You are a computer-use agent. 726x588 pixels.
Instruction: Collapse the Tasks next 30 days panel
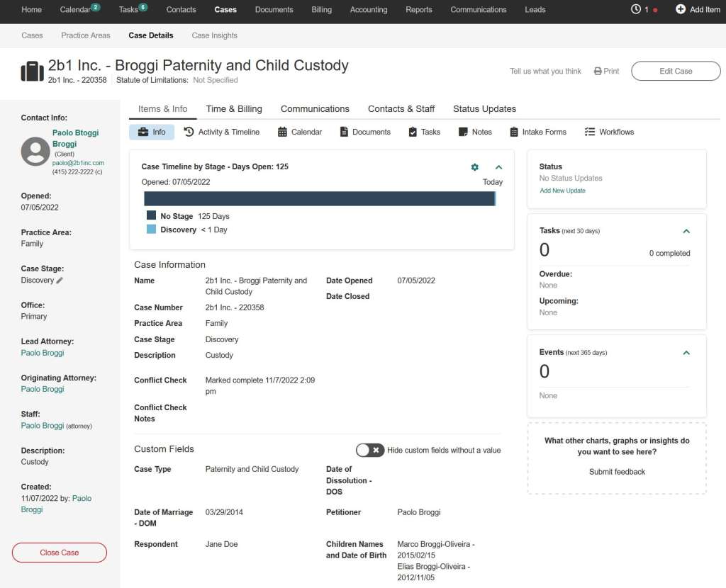[686, 231]
